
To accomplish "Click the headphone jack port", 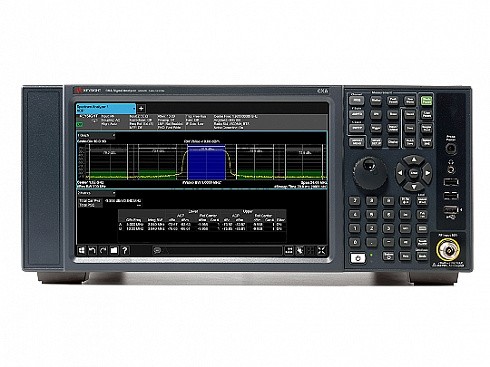I will pos(451,170).
